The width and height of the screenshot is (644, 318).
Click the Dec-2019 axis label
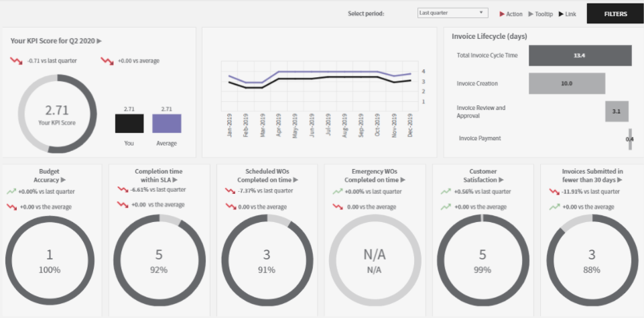(410, 125)
